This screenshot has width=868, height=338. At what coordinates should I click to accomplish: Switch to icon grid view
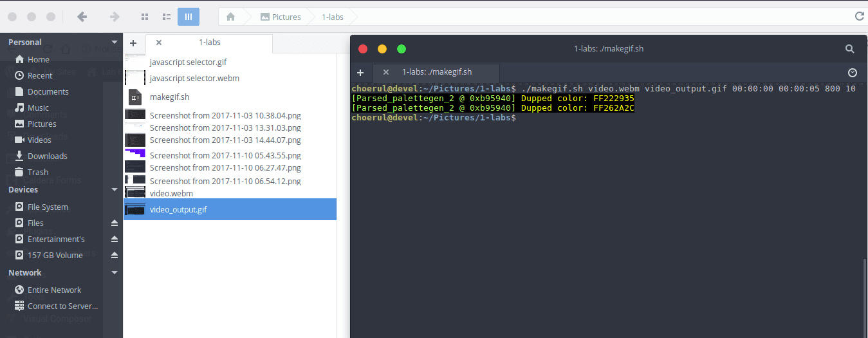(x=145, y=17)
